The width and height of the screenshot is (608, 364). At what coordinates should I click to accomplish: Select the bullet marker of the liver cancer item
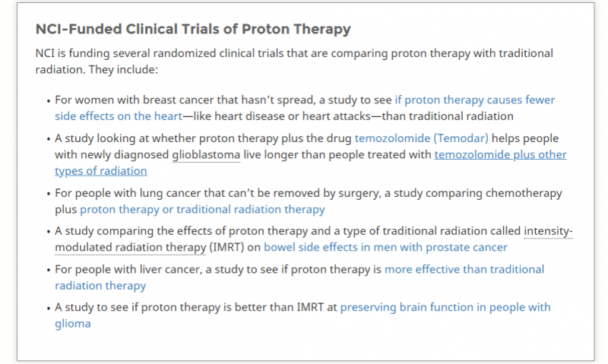pos(49,271)
